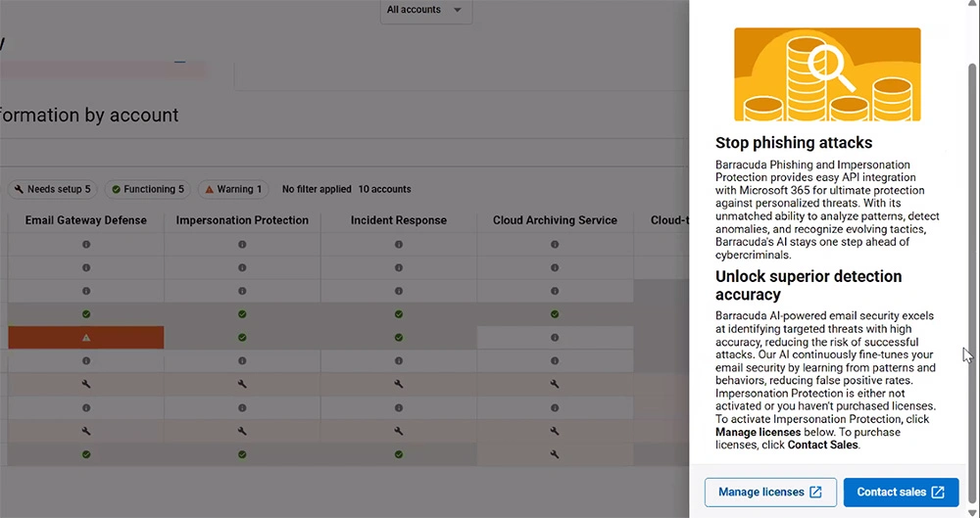Click the bottom row green check under Incident Response
The image size is (980, 518).
(x=398, y=454)
